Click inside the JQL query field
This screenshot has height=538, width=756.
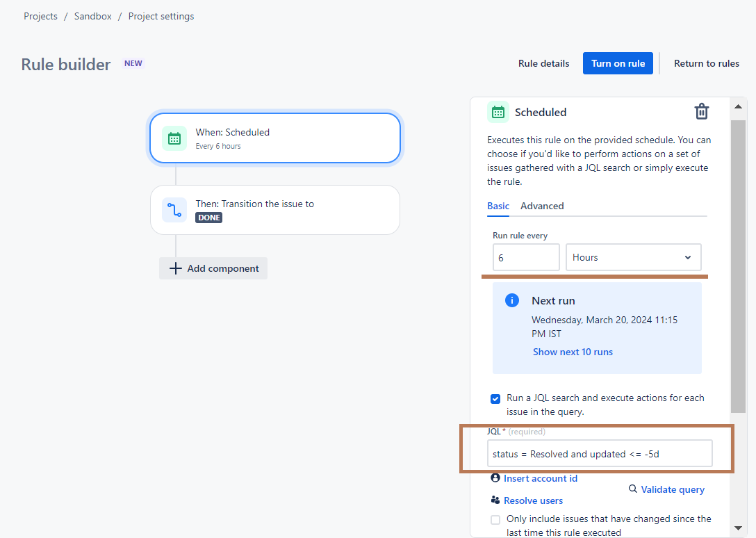599,453
